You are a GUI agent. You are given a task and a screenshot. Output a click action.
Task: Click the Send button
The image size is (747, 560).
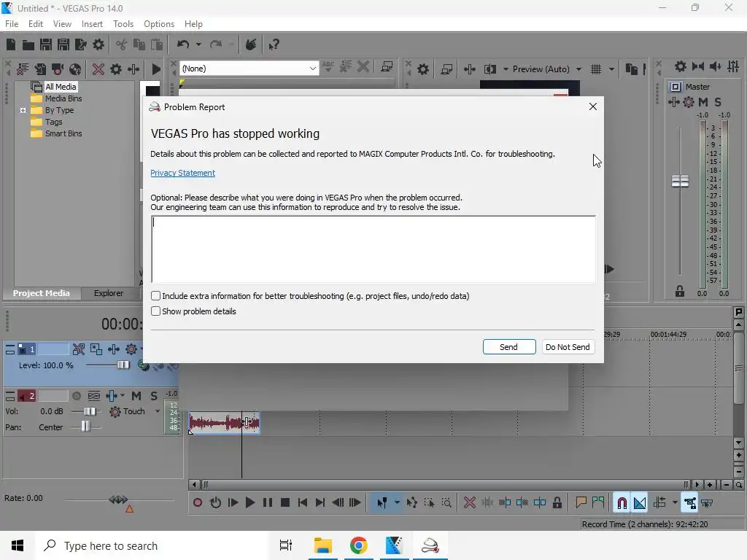tap(508, 346)
